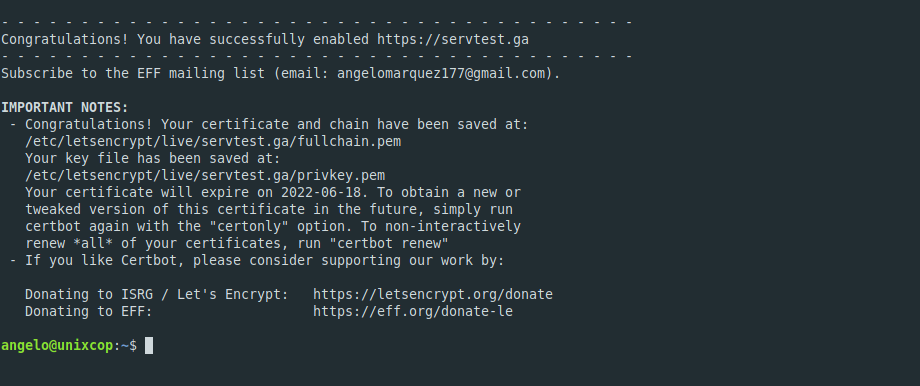
Task: Click the top dashed separator line
Action: (316, 23)
